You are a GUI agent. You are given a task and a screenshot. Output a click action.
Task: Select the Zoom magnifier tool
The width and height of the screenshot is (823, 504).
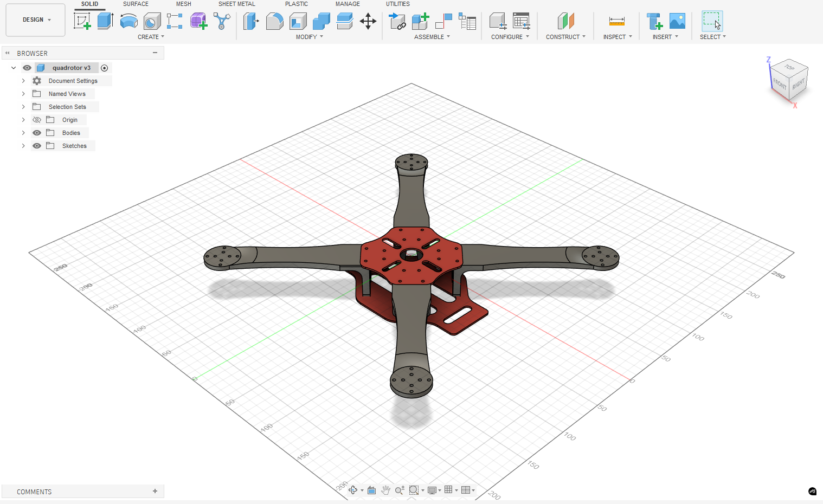(400, 490)
